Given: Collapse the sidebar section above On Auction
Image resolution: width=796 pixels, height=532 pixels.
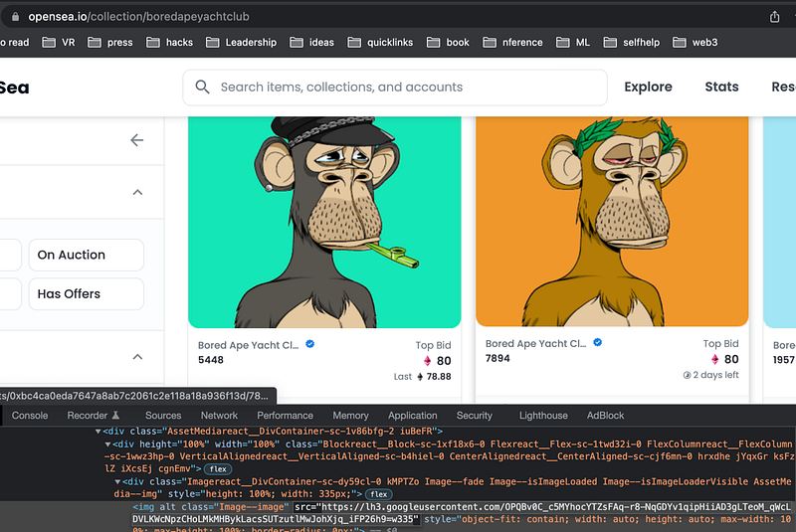Looking at the screenshot, I should [x=137, y=192].
